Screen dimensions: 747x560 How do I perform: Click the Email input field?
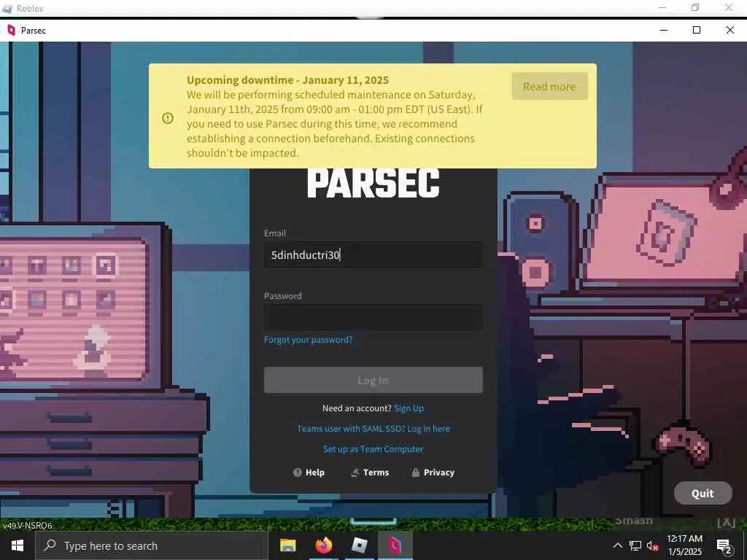[x=373, y=254]
